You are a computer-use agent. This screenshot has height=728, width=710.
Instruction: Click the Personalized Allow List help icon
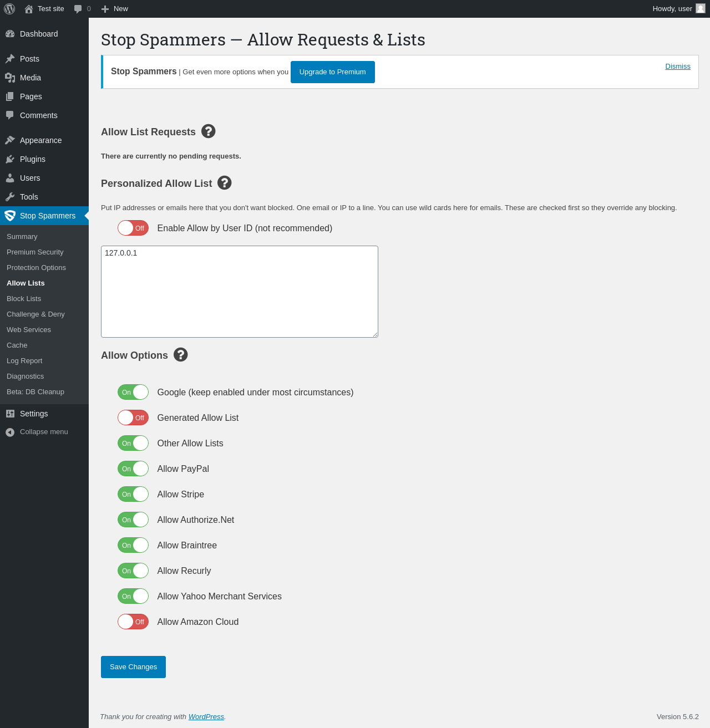[x=224, y=182]
